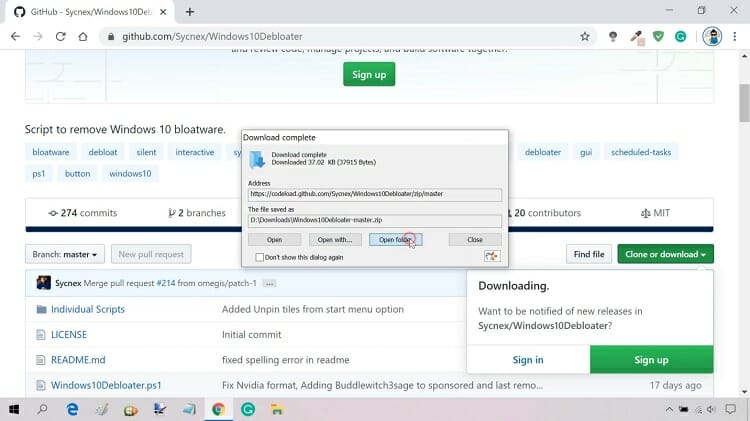
Task: Click the Find file button
Action: (589, 254)
